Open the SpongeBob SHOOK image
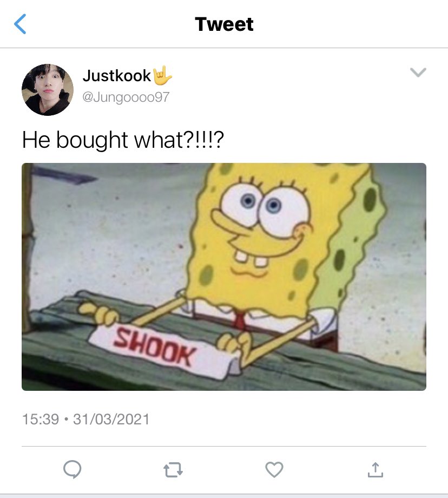This screenshot has width=448, height=498. point(224,277)
